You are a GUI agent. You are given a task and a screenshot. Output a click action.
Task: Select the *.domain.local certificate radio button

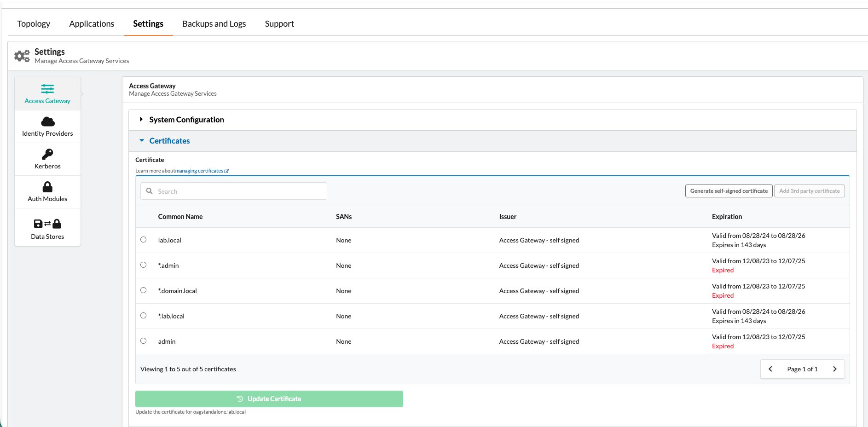pyautogui.click(x=144, y=290)
